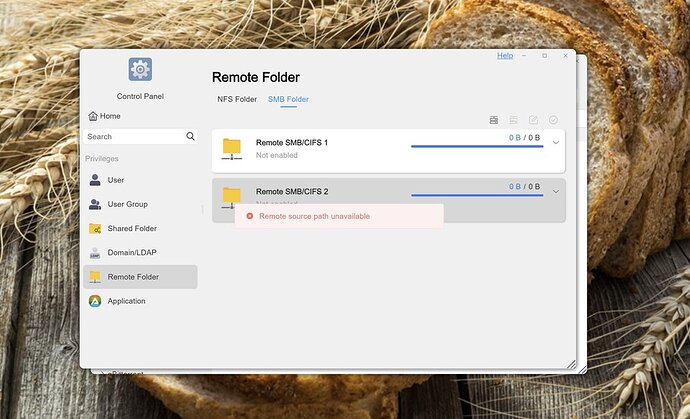Viewport: 690px width, 419px height.
Task: Click the window resize grip corner
Action: (571, 364)
